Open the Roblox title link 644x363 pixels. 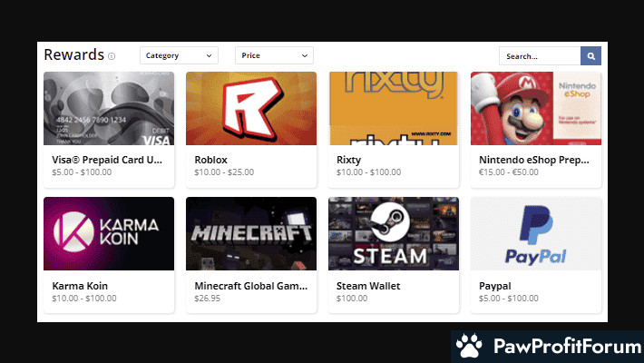[211, 160]
